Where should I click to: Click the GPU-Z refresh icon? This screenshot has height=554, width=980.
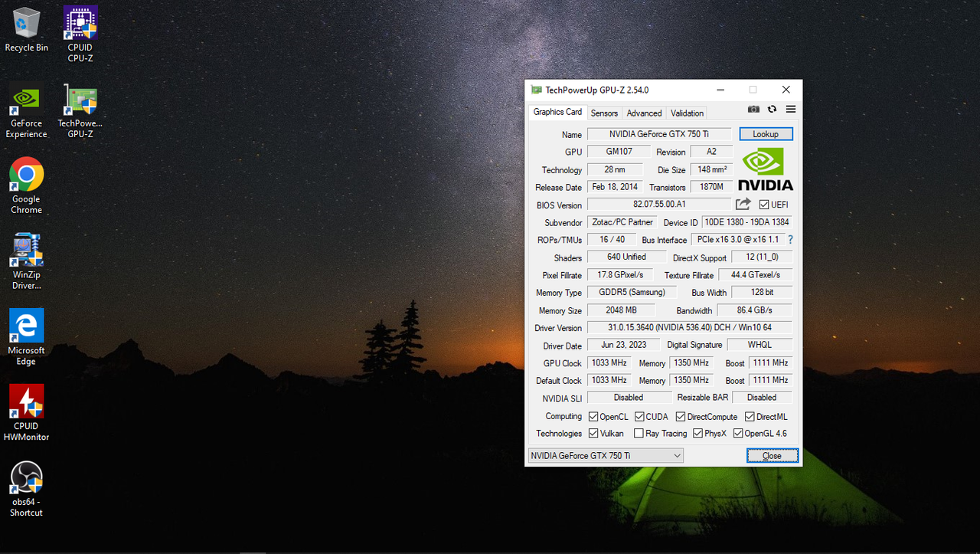(x=772, y=110)
